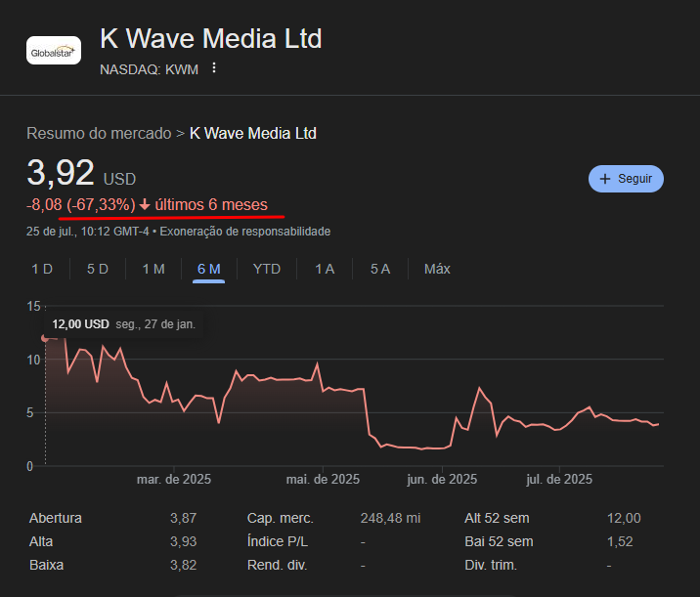The height and width of the screenshot is (597, 700).
Task: Click the current price 3,92
Action: [x=61, y=173]
